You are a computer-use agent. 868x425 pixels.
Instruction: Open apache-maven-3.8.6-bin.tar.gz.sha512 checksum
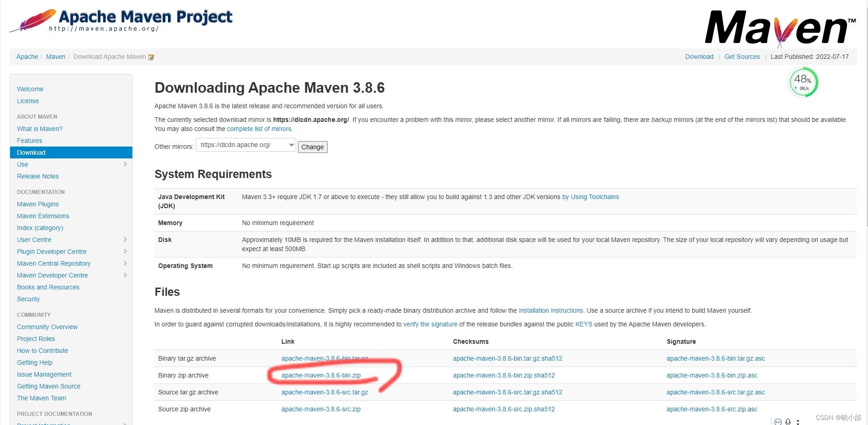click(507, 358)
